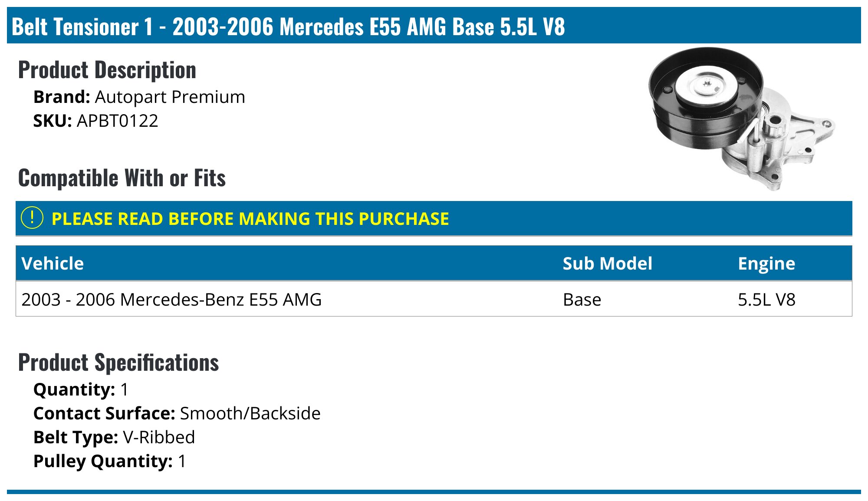Viewport: 868px width, 501px height.
Task: Click the Vehicle column header
Action: pyautogui.click(x=53, y=264)
